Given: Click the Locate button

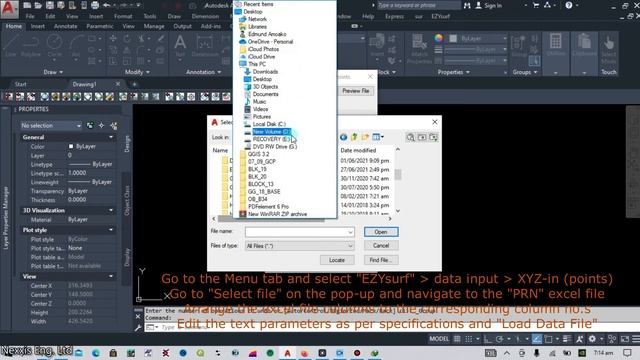Looking at the screenshot, I should point(337,260).
